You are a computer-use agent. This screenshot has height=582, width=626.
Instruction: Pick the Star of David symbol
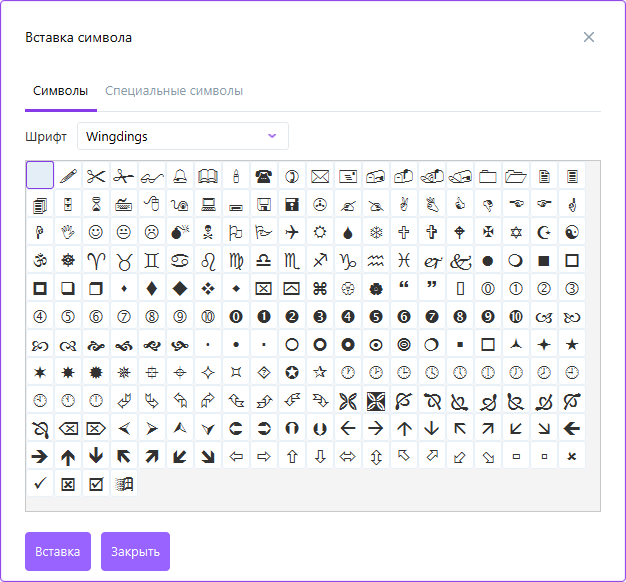[x=516, y=232]
